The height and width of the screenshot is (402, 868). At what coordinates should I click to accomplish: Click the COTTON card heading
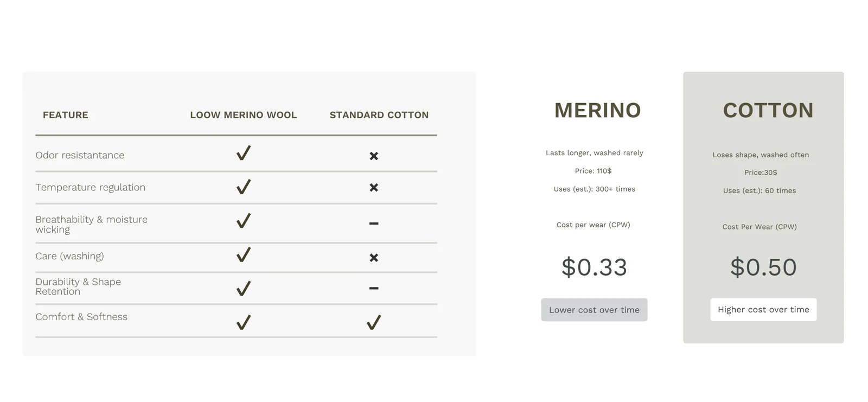768,111
